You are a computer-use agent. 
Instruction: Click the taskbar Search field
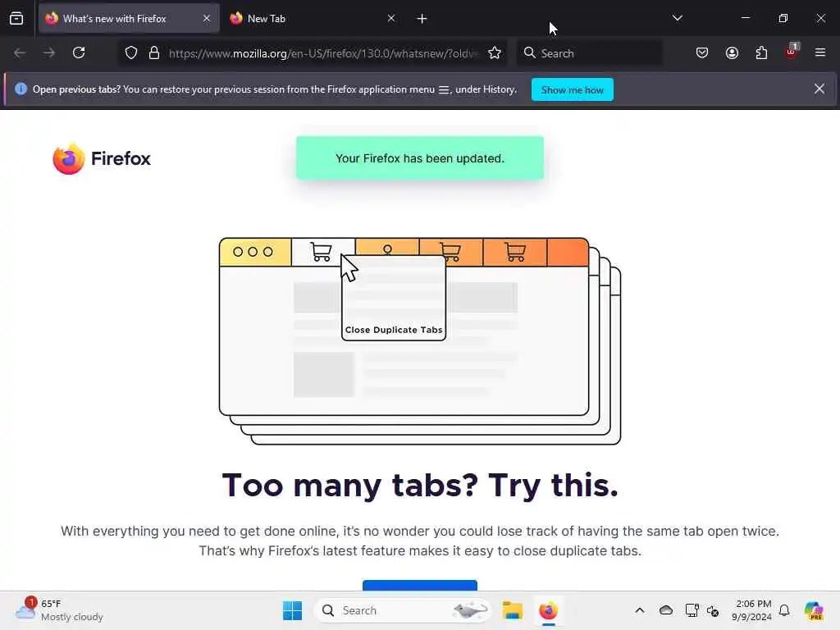coord(403,610)
